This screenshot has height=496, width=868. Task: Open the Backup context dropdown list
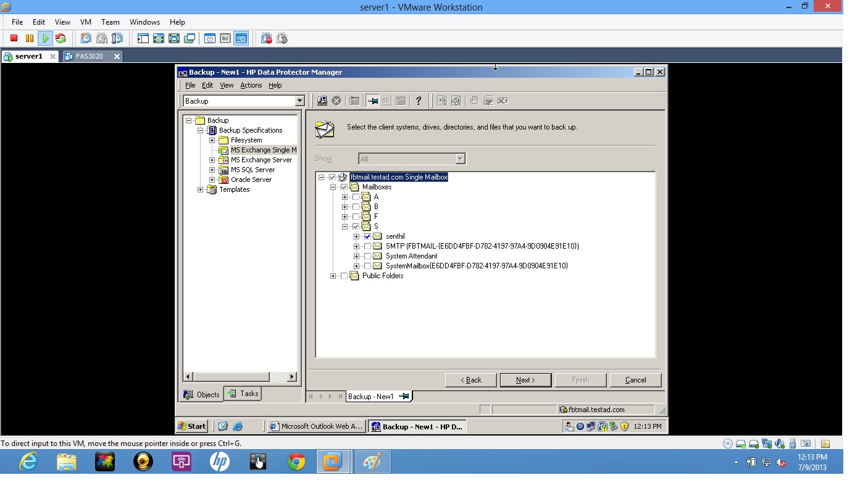click(x=299, y=100)
